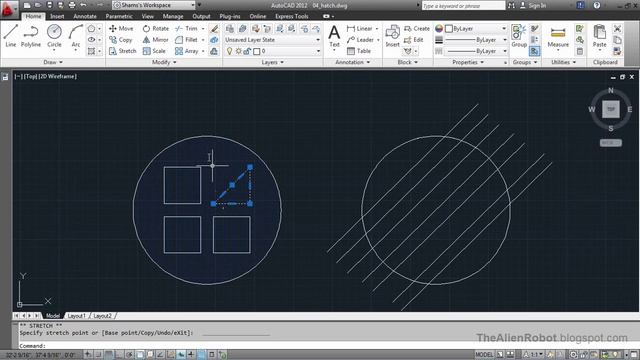Click the Erase icon in Modify panel
640x360 pixels.
tap(214, 29)
